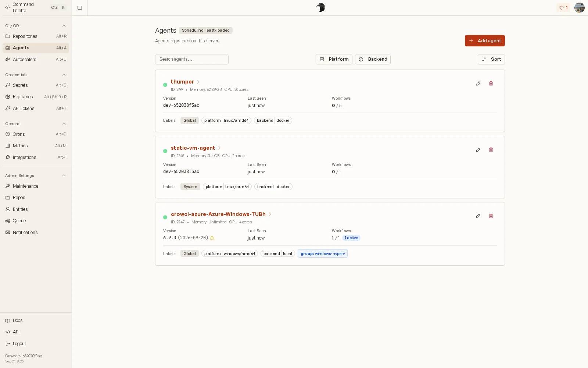Open Autoscalers page

36,60
